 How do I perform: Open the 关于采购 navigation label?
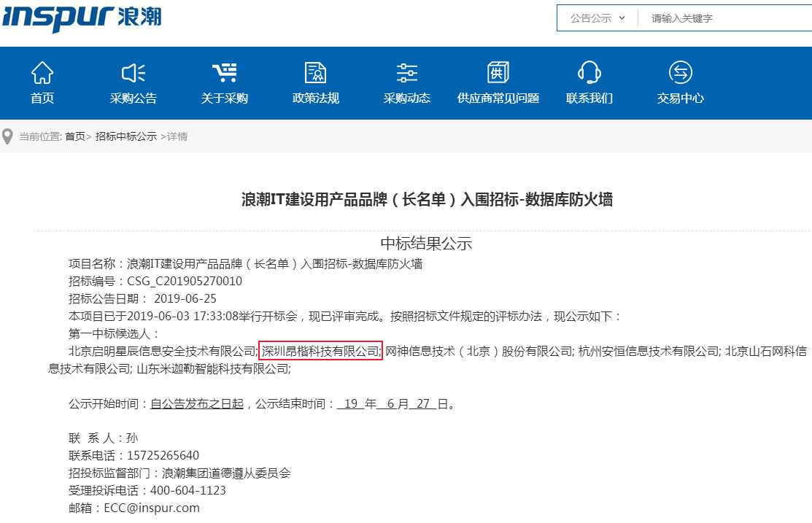click(x=224, y=98)
